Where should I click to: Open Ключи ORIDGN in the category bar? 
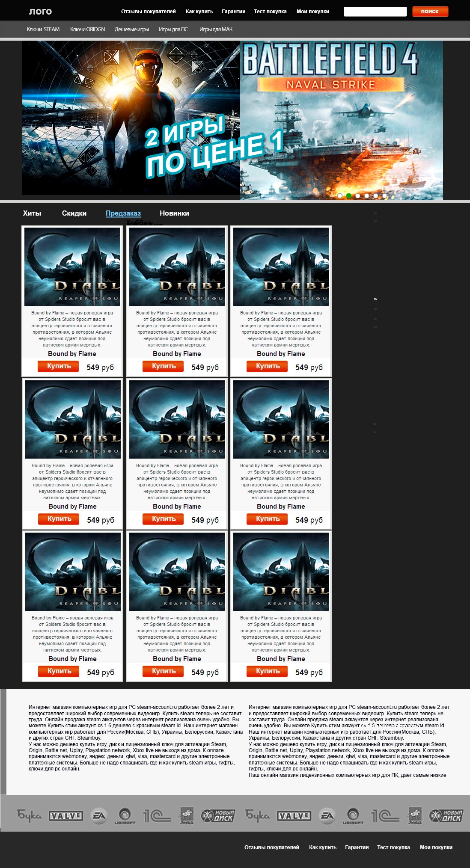tap(87, 29)
